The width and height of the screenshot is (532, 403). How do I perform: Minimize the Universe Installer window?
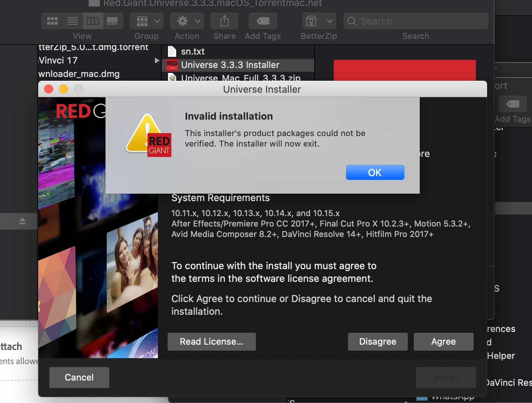tap(64, 89)
